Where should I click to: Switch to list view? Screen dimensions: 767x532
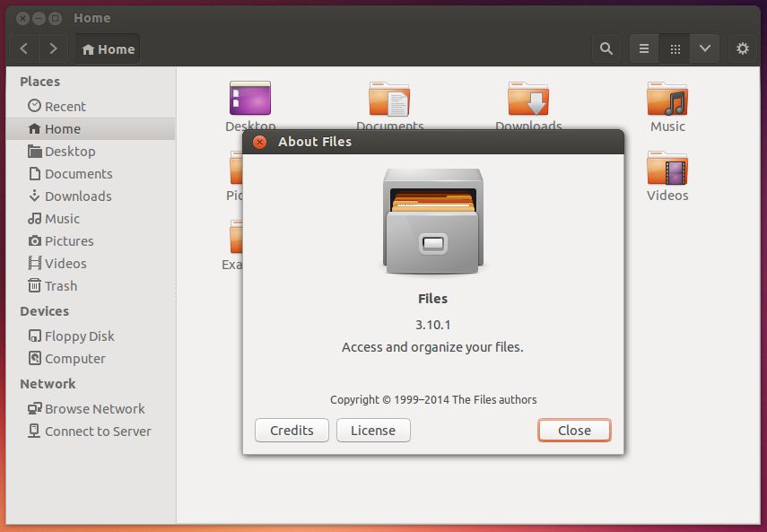(x=644, y=49)
